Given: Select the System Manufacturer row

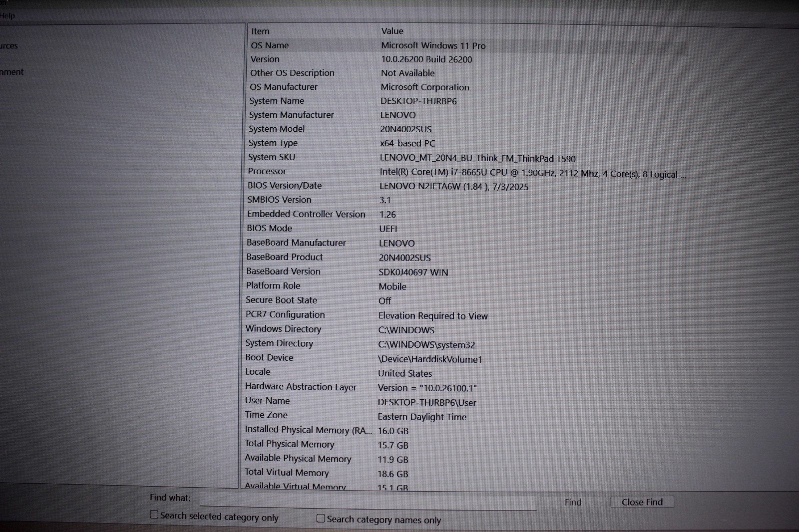Looking at the screenshot, I should (x=468, y=115).
